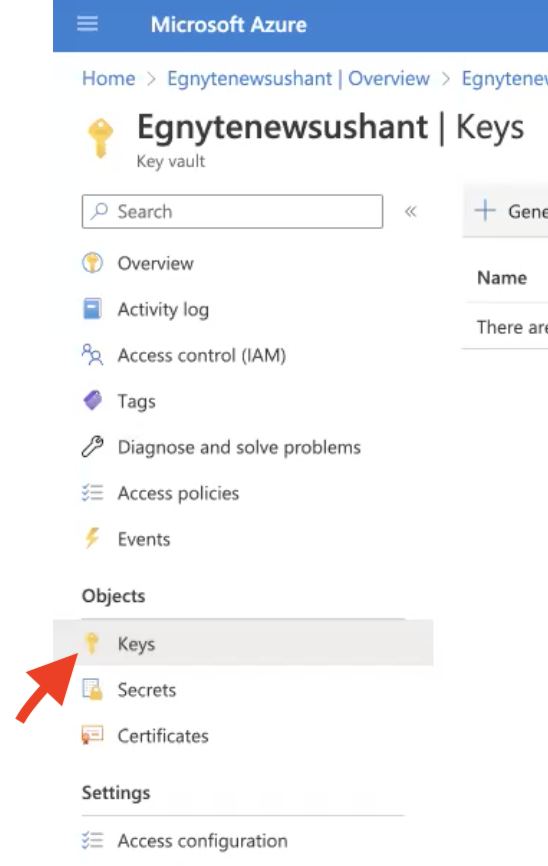Screen dimensions: 548x866
Task: Collapse the sidebar with double chevron
Action: pyautogui.click(x=410, y=211)
